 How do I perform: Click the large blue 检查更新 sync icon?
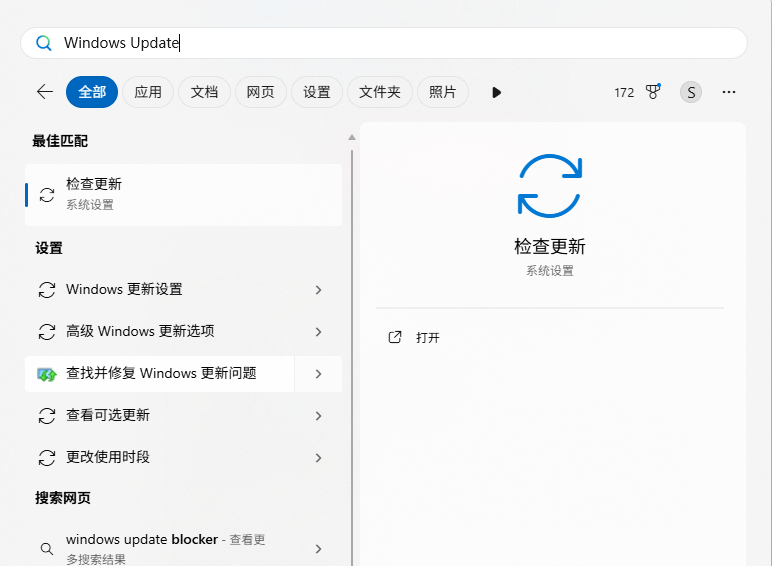coord(550,186)
